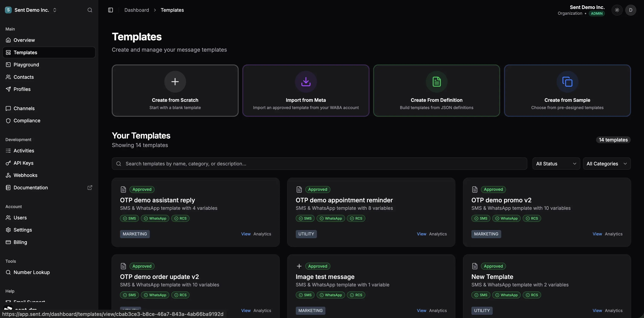Open the OTP demo order update v2 title
Image resolution: width=644 pixels, height=318 pixels.
[x=159, y=277]
